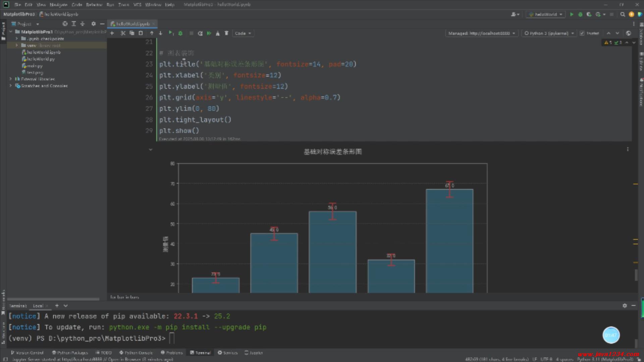644x362 pixels.
Task: Collapse the cell output chevron
Action: point(151,149)
